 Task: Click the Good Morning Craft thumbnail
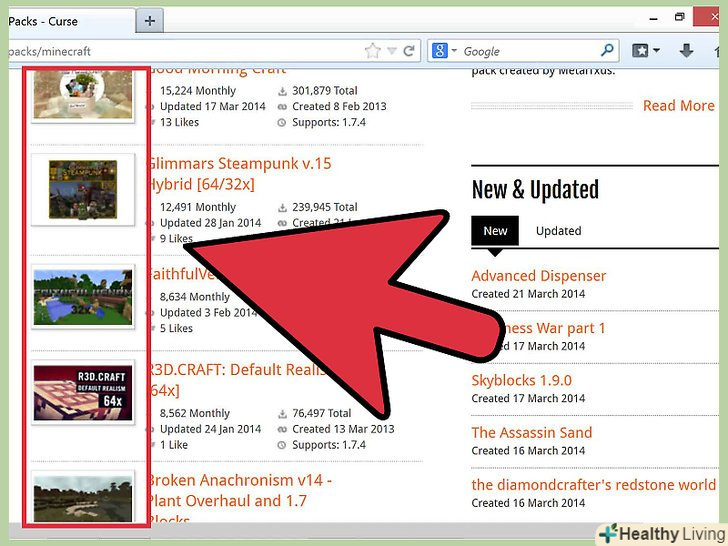[83, 94]
